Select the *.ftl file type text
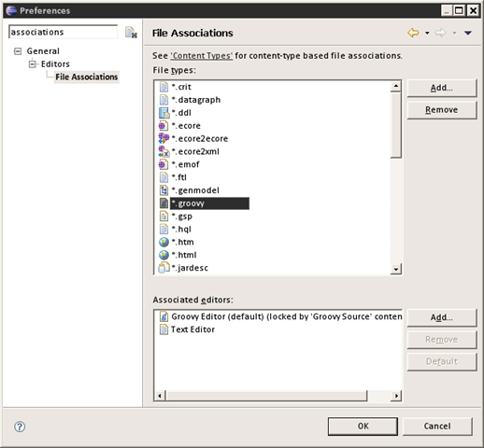The height and width of the screenshot is (448, 484). (179, 177)
